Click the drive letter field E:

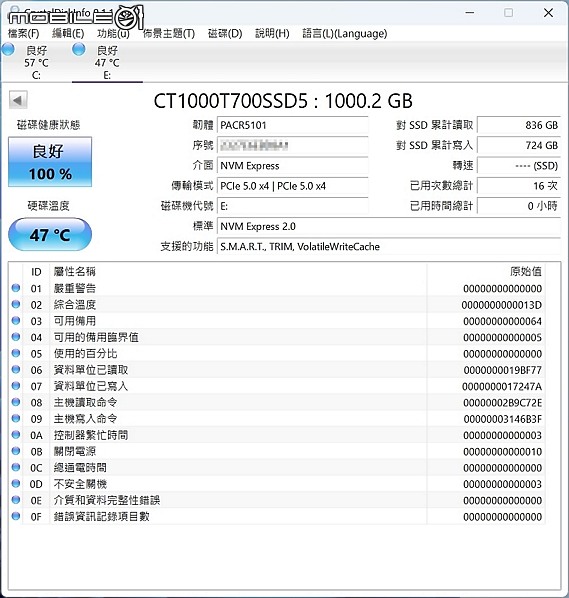click(x=293, y=206)
